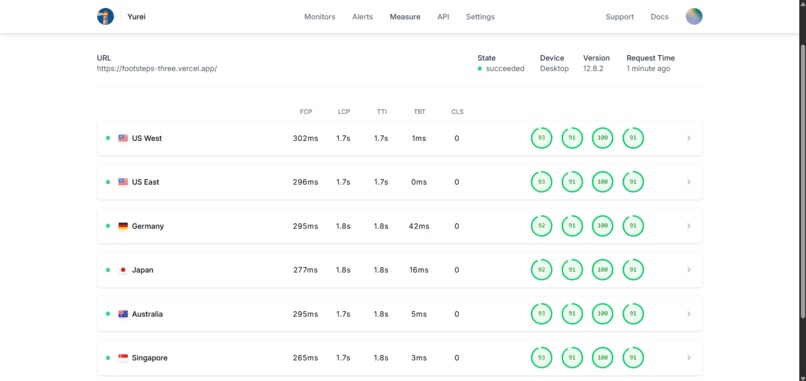
Task: Click the 16ms TBT value
Action: pos(419,270)
